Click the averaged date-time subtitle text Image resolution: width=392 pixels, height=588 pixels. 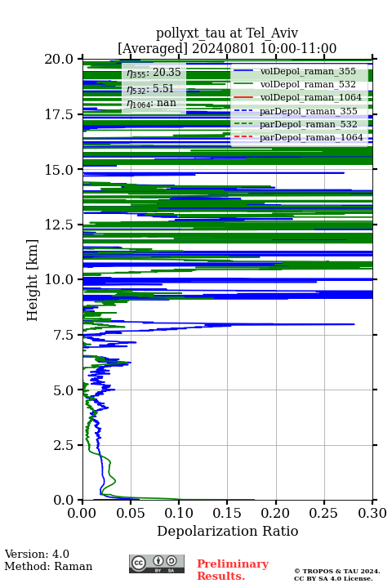(x=227, y=48)
